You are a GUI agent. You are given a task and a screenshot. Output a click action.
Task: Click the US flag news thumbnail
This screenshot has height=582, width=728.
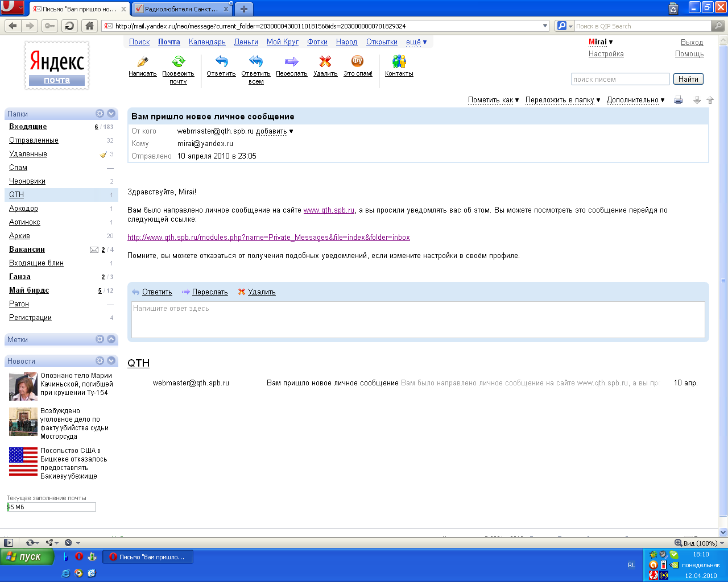coord(23,462)
